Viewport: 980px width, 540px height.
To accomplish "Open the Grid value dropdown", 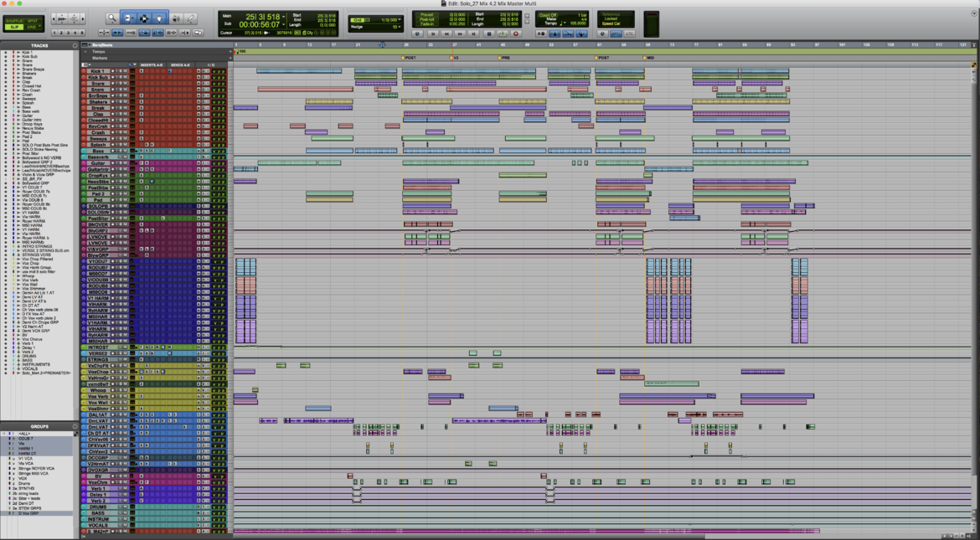I will point(400,20).
